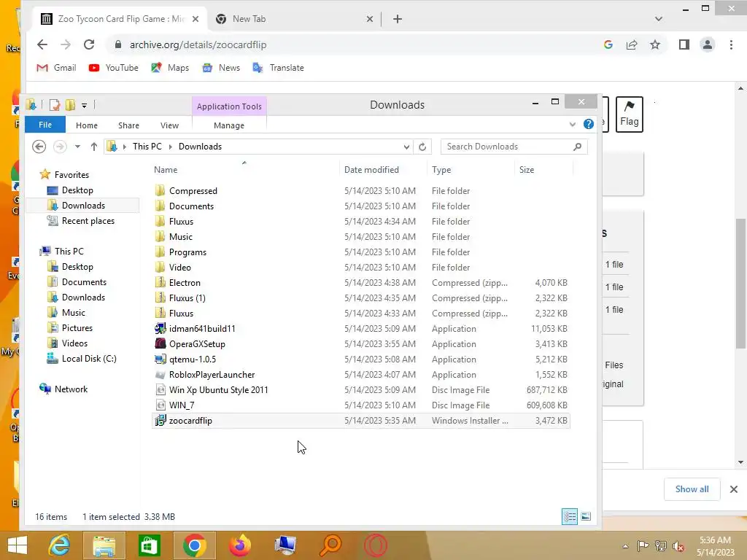Launch Firefox from the taskbar
This screenshot has height=560, width=747.
point(239,545)
